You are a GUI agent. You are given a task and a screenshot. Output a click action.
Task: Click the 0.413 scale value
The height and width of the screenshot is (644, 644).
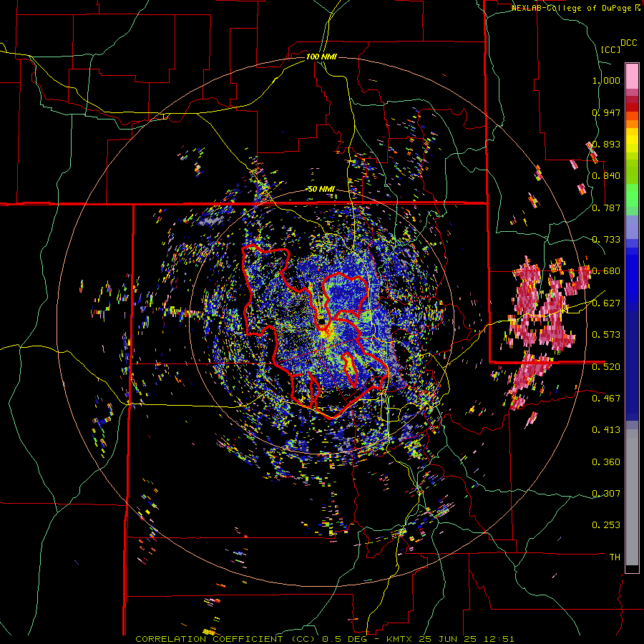(x=606, y=430)
